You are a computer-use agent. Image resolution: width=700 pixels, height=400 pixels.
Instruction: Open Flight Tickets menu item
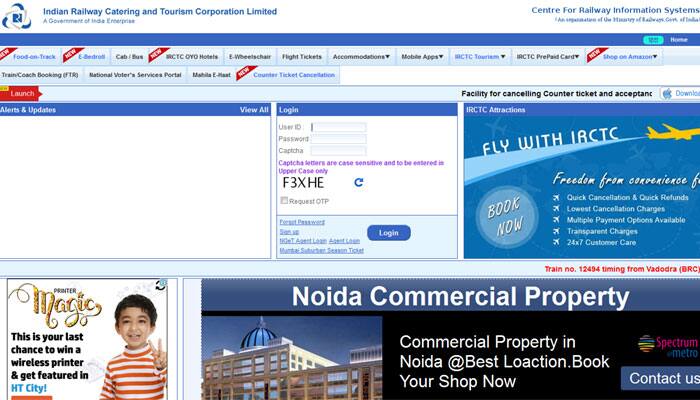click(x=301, y=57)
